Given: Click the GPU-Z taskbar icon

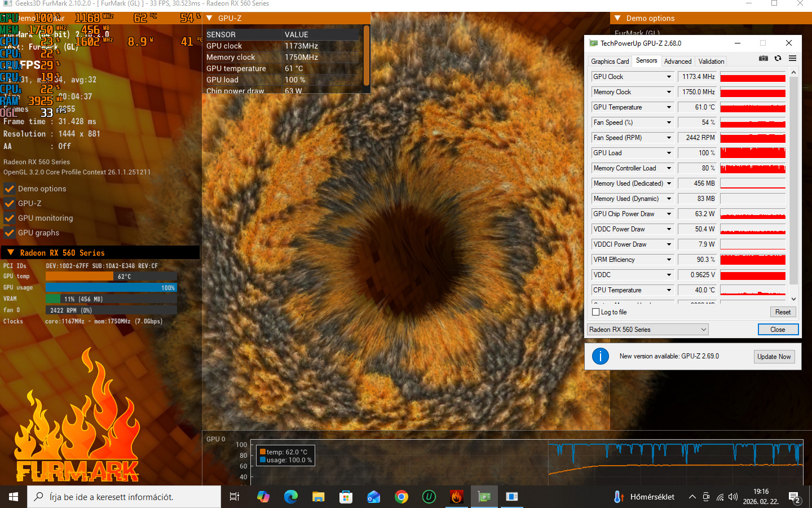Looking at the screenshot, I should [x=484, y=497].
